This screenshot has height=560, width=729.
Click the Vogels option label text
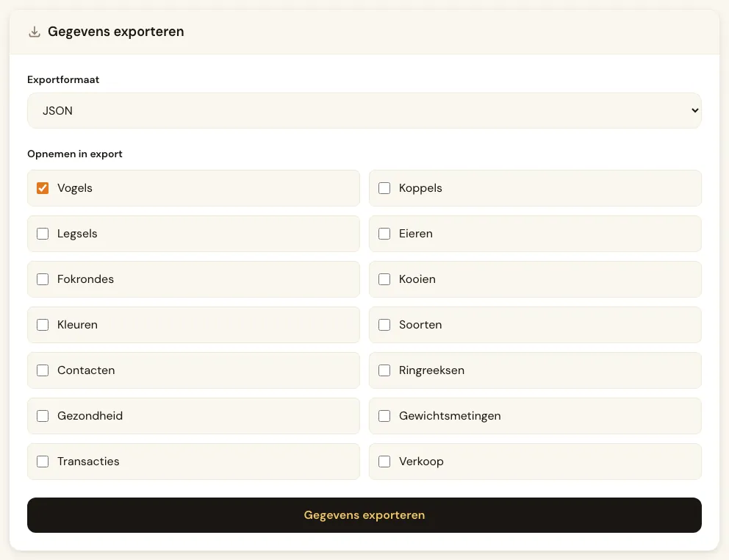75,188
